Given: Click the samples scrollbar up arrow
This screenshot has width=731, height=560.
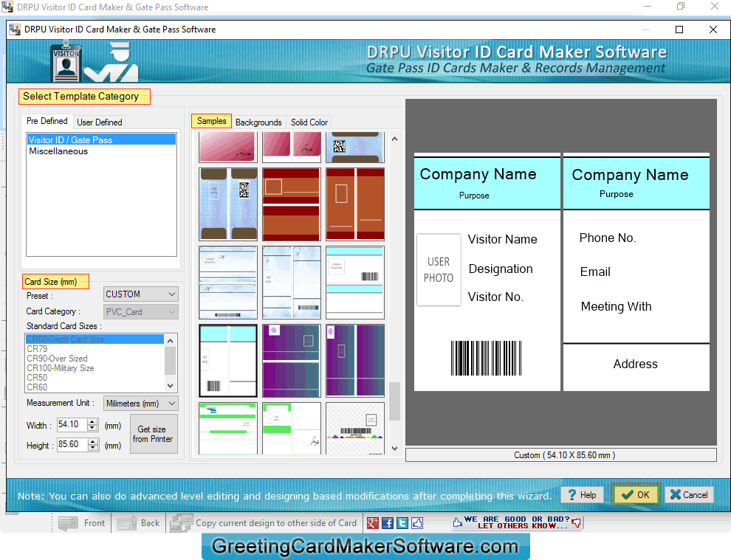Looking at the screenshot, I should (x=394, y=139).
